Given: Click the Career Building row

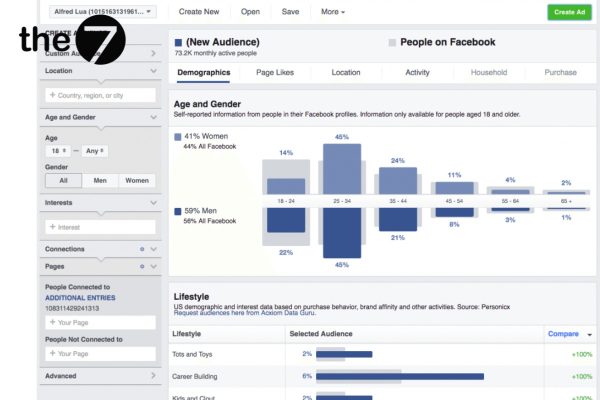Looking at the screenshot, I should click(382, 377).
